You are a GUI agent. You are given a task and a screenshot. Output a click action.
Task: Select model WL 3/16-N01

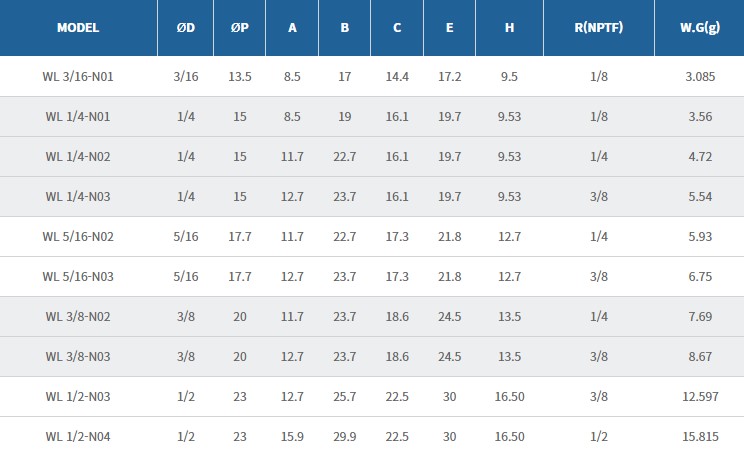tap(78, 76)
